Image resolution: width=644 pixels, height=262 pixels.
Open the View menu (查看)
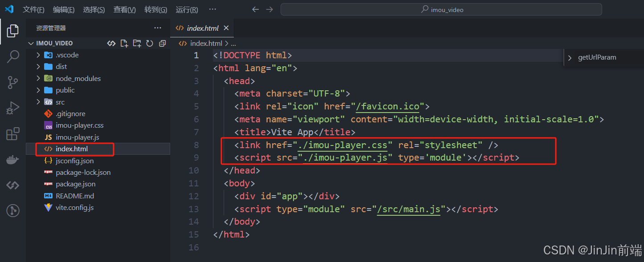click(x=125, y=9)
